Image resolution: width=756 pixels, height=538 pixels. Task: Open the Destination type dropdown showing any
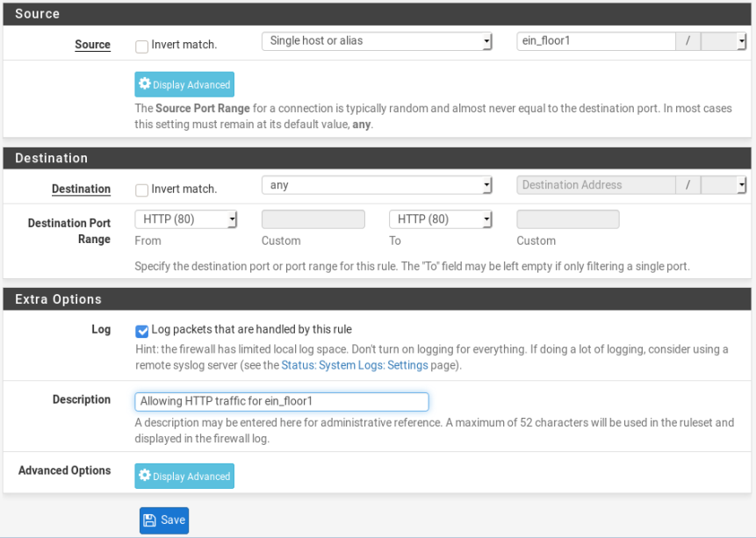pos(377,185)
